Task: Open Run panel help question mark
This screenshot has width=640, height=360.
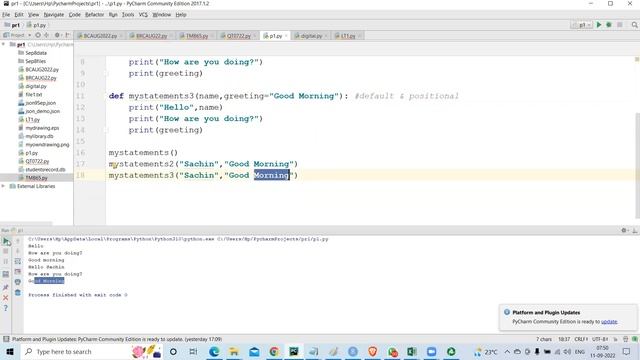Action: click(x=6, y=308)
